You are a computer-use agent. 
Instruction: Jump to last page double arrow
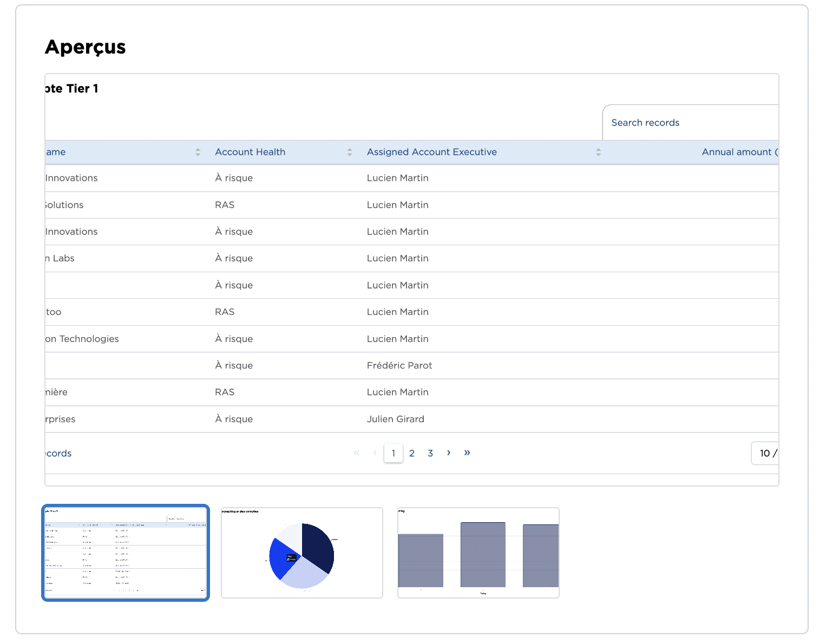tap(467, 453)
